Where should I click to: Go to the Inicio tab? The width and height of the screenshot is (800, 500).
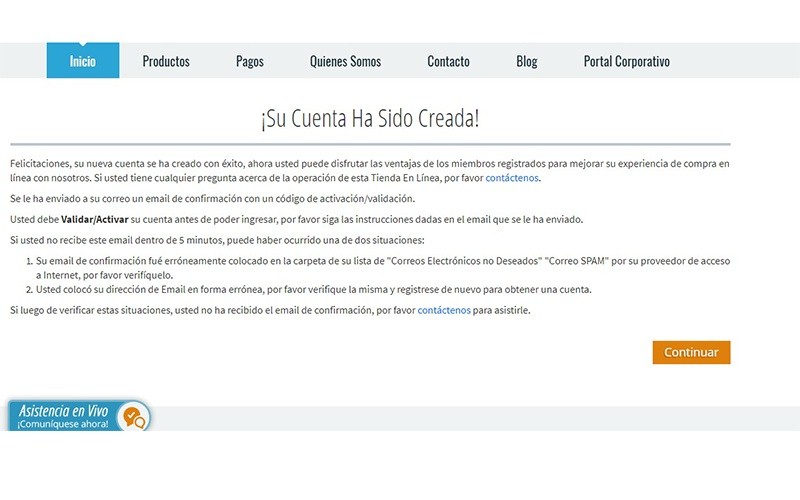point(83,61)
